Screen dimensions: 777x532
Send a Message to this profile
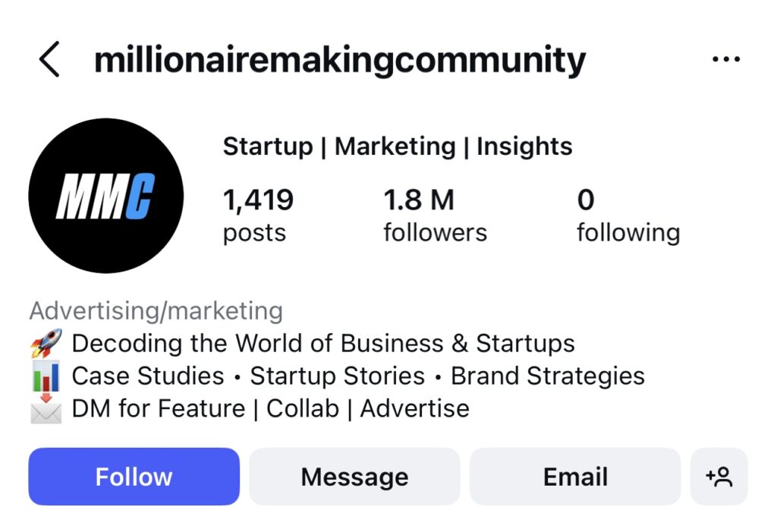click(x=354, y=477)
